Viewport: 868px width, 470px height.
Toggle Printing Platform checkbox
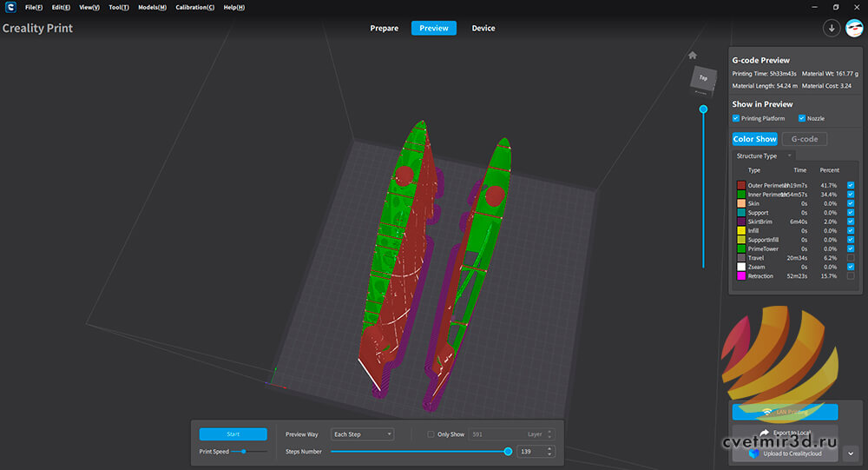pos(736,118)
